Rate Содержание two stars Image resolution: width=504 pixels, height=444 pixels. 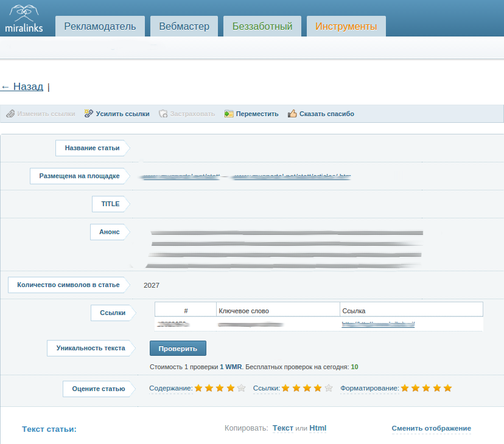click(x=209, y=388)
